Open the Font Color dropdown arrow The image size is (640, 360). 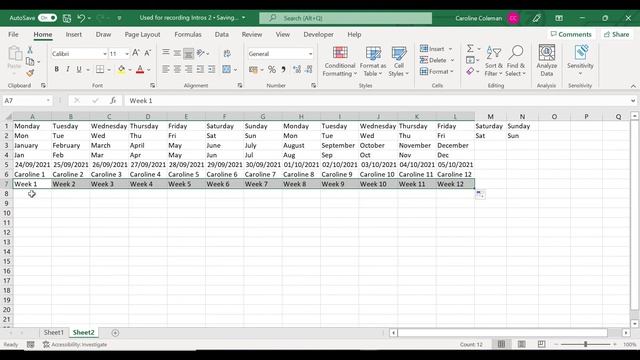[149, 70]
